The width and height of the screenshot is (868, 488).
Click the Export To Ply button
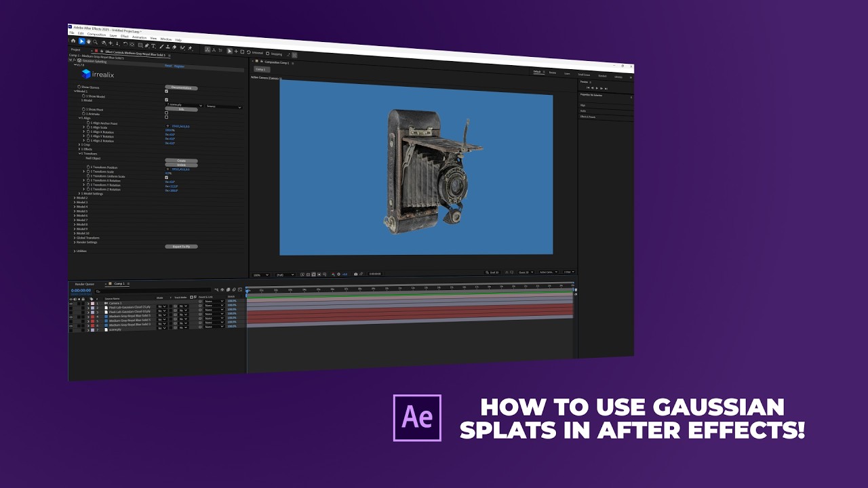(181, 247)
